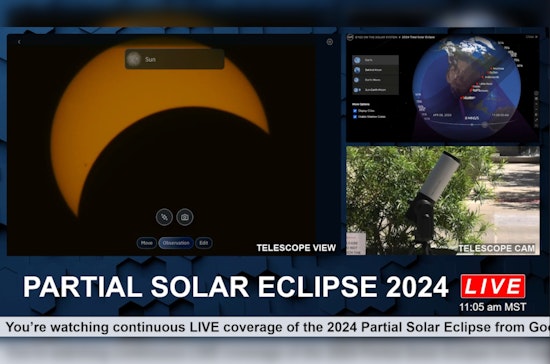Select the Sun-Earth-Moon view option
This screenshot has width=550, height=364.
[375, 90]
